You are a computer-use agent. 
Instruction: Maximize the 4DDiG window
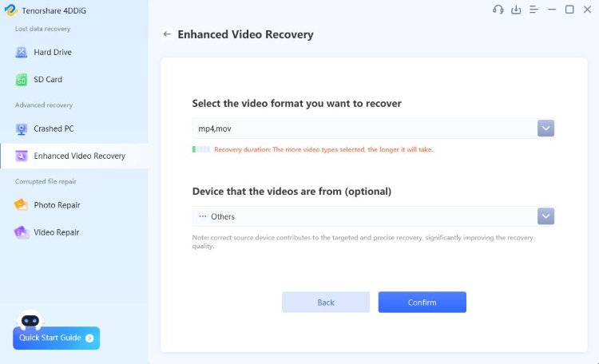569,10
